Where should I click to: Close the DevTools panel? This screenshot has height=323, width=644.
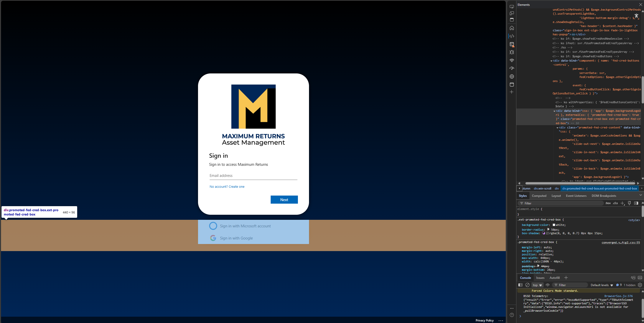[x=640, y=5]
